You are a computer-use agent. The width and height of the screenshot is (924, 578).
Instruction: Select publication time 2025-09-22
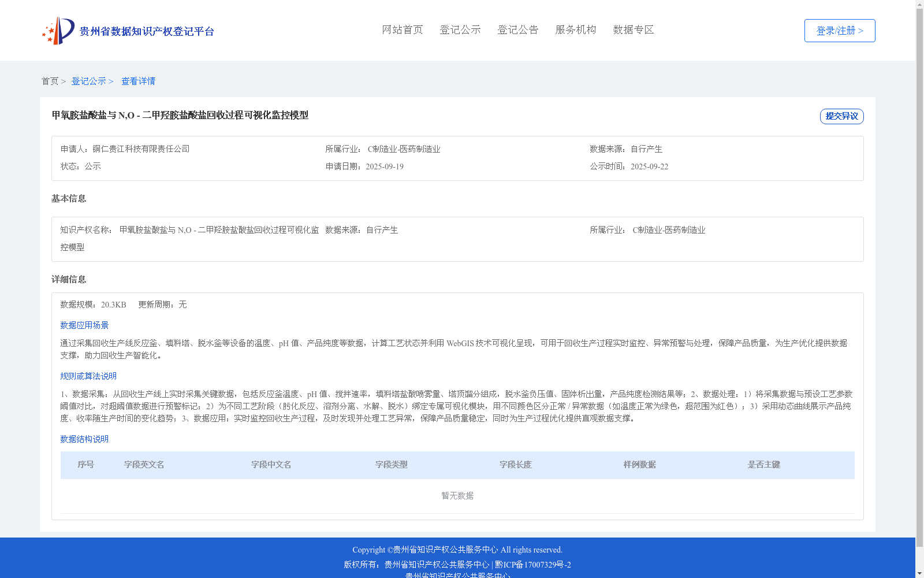click(649, 166)
